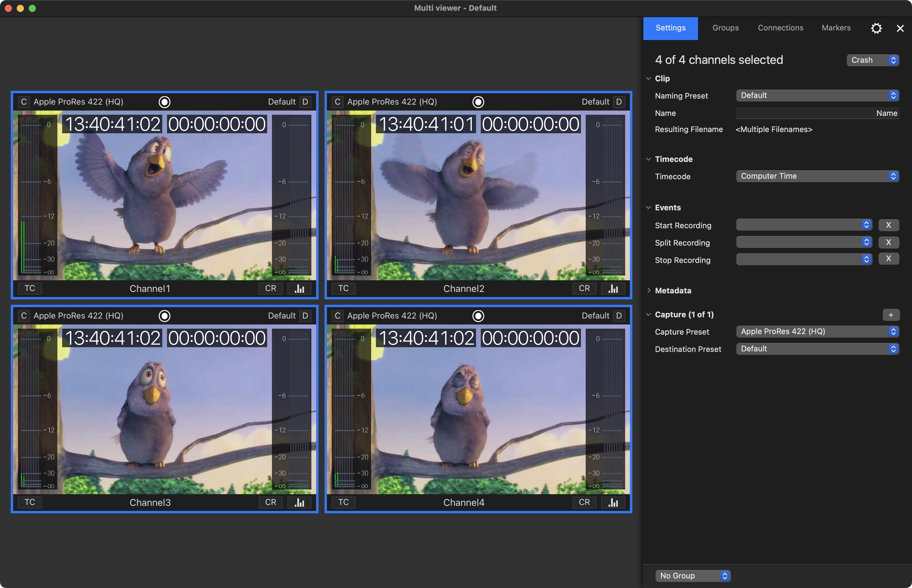This screenshot has width=912, height=588.
Task: Select the Channel1 video preview
Action: pyautogui.click(x=165, y=195)
